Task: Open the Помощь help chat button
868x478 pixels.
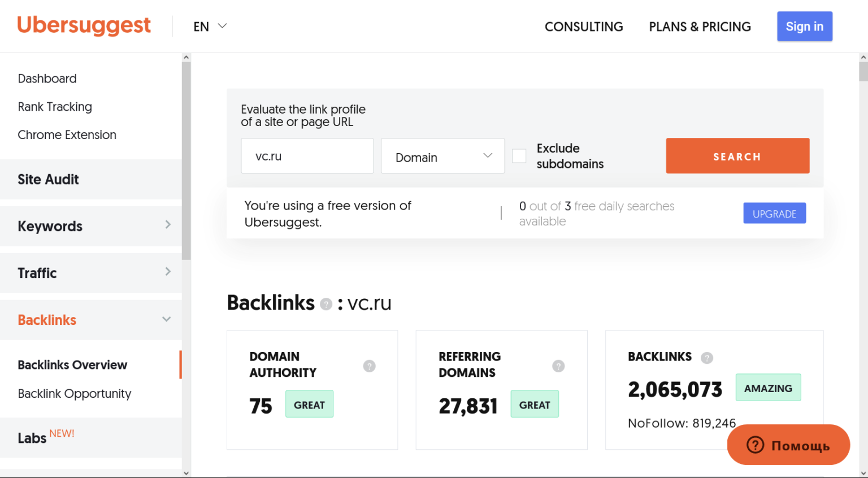Action: 788,445
